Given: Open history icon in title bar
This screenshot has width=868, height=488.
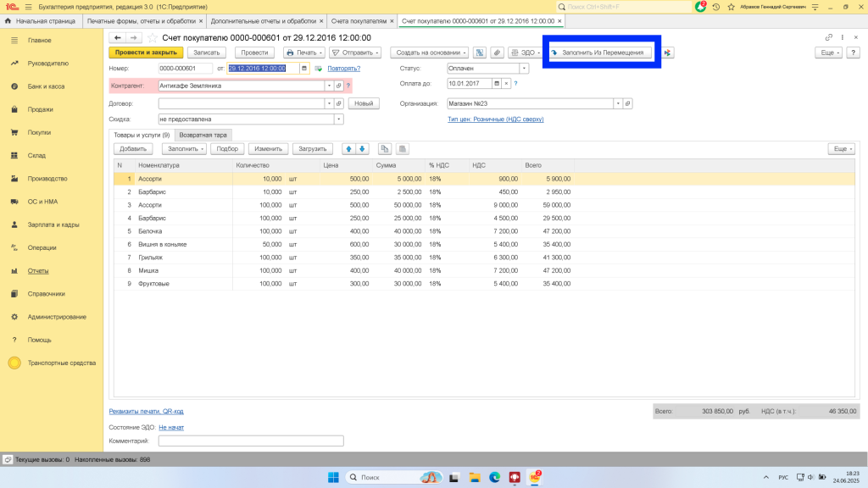Looking at the screenshot, I should pos(715,7).
